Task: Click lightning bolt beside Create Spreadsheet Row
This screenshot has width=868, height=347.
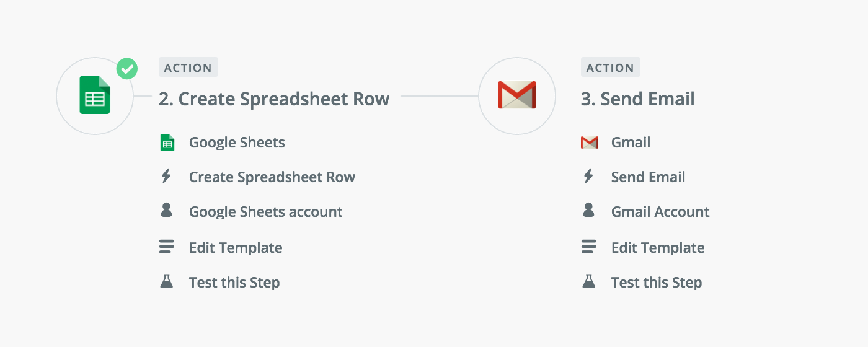Action: point(166,177)
